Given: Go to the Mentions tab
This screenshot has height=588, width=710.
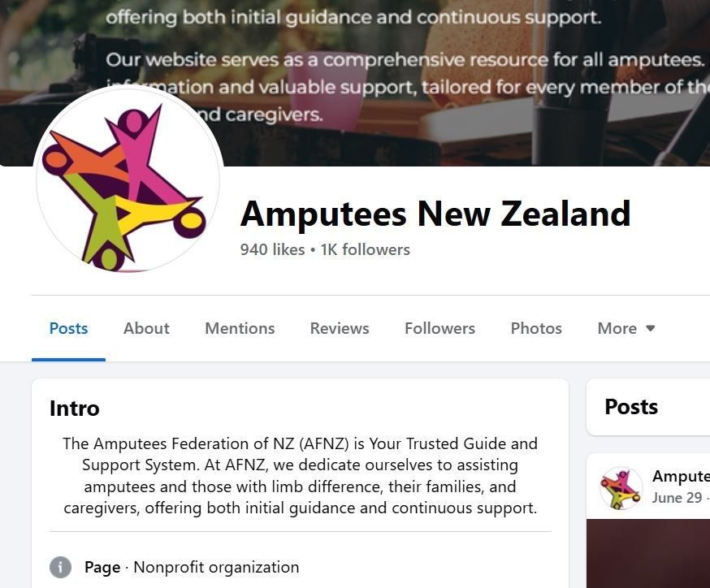Looking at the screenshot, I should [x=240, y=328].
